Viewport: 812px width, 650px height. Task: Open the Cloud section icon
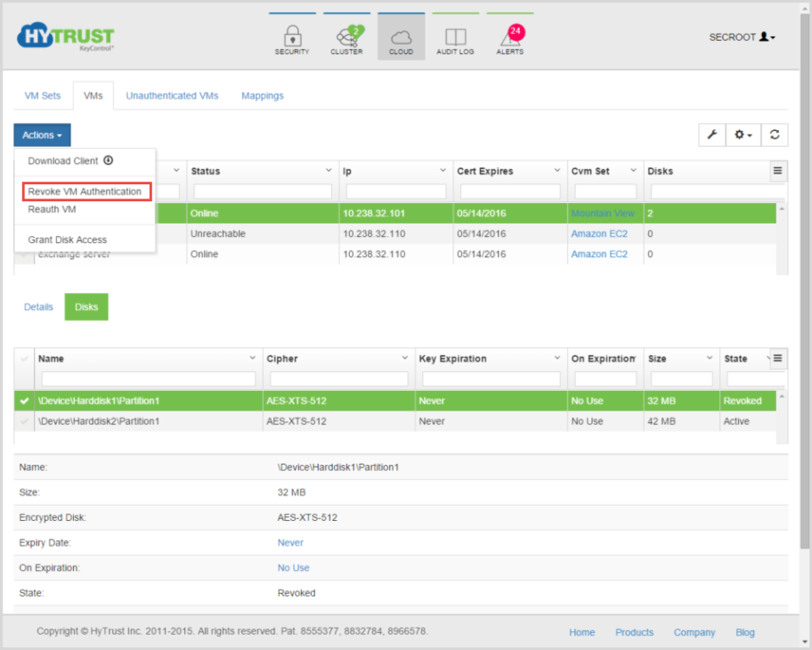[402, 37]
